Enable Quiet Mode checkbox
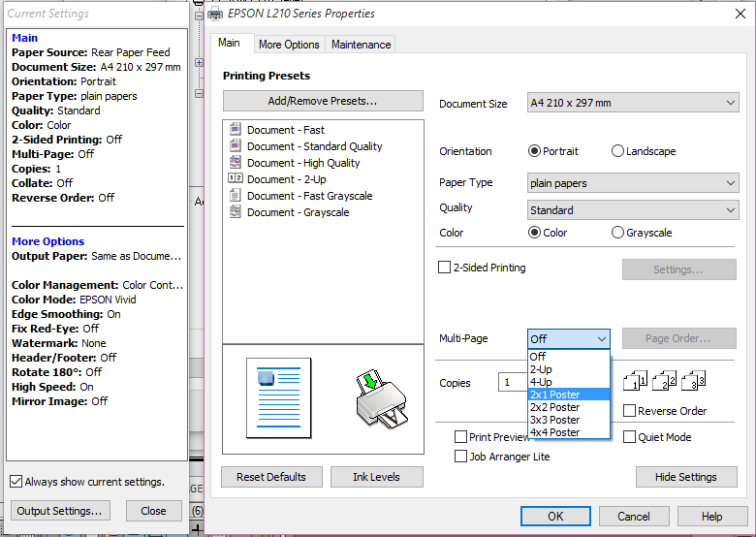This screenshot has width=756, height=537. [x=629, y=437]
